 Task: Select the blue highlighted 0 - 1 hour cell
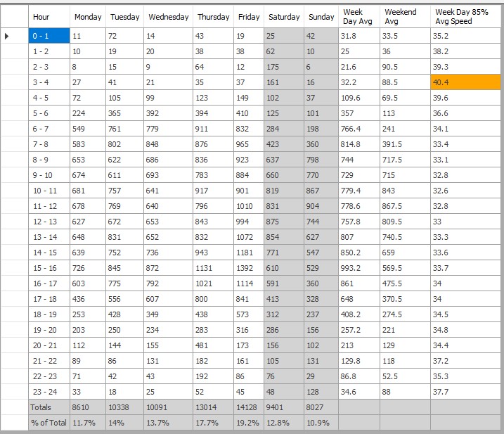tap(49, 36)
